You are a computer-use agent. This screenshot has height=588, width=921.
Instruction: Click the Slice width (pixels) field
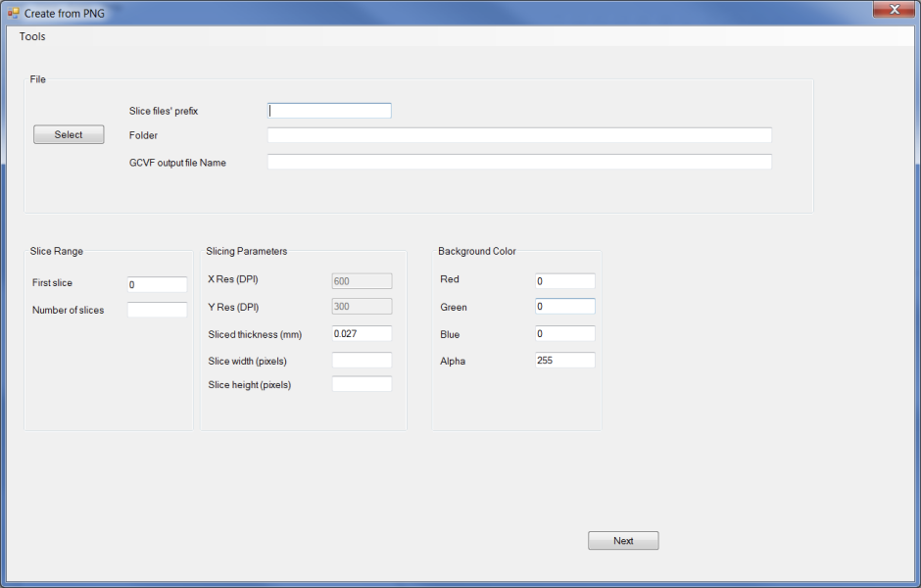click(x=362, y=360)
